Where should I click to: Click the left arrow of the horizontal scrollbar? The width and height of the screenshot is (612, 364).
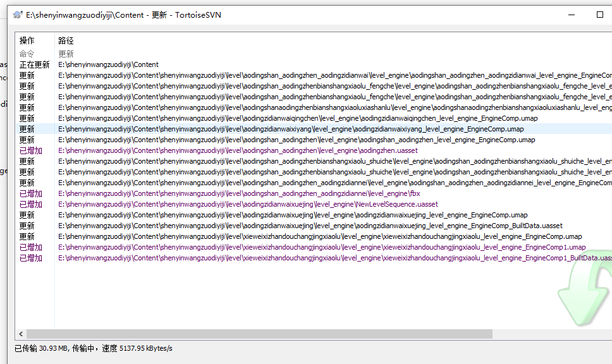[x=20, y=334]
